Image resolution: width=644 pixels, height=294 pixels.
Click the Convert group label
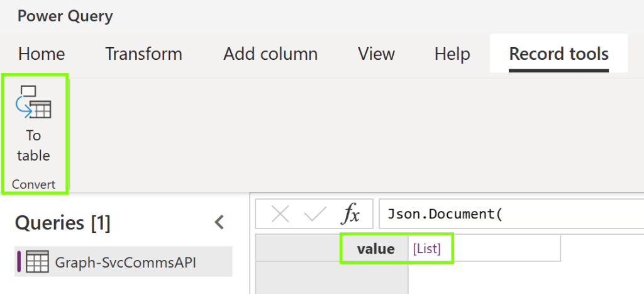point(34,184)
